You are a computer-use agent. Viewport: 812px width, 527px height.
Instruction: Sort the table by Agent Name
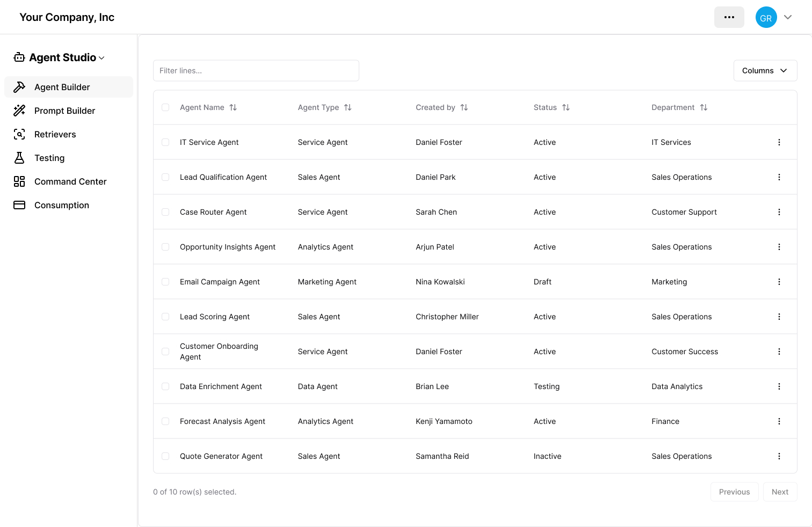click(x=233, y=107)
